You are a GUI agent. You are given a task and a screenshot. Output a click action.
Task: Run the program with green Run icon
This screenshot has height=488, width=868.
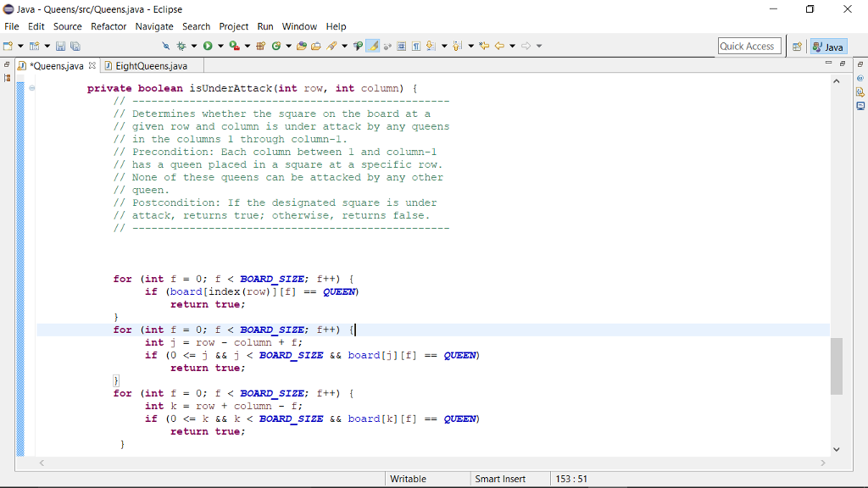207,46
